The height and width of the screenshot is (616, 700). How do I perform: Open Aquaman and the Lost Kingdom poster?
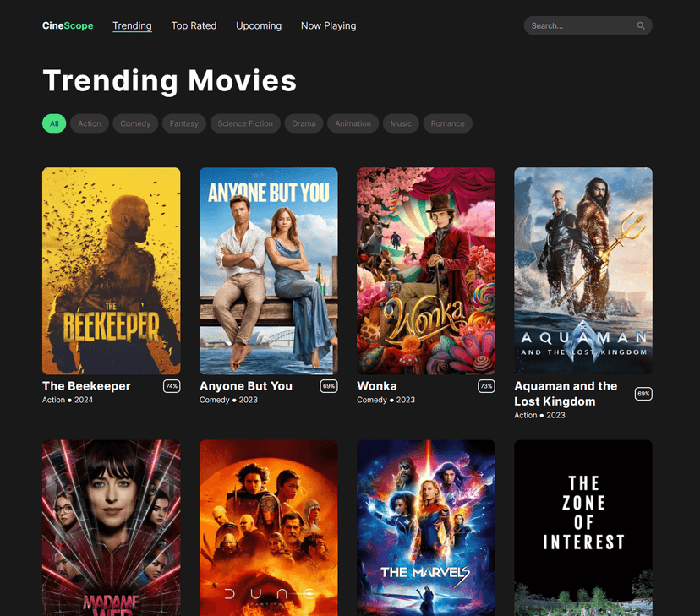tap(583, 270)
